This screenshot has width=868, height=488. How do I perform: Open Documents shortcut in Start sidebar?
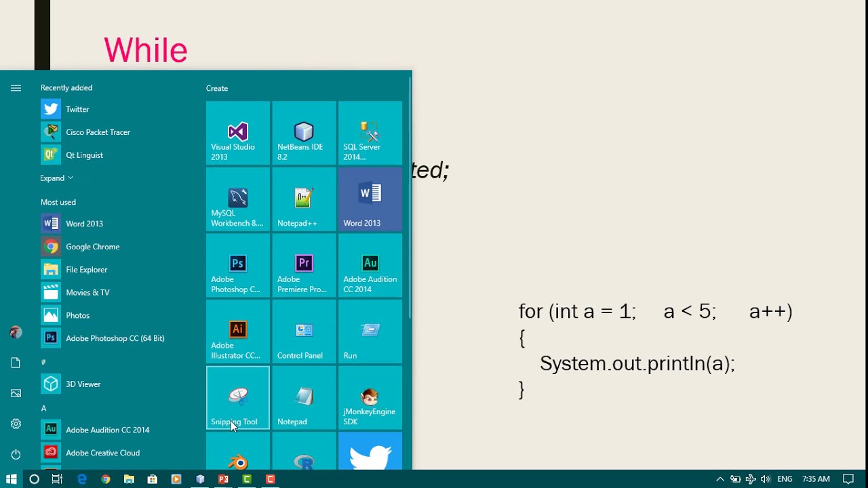[x=16, y=363]
